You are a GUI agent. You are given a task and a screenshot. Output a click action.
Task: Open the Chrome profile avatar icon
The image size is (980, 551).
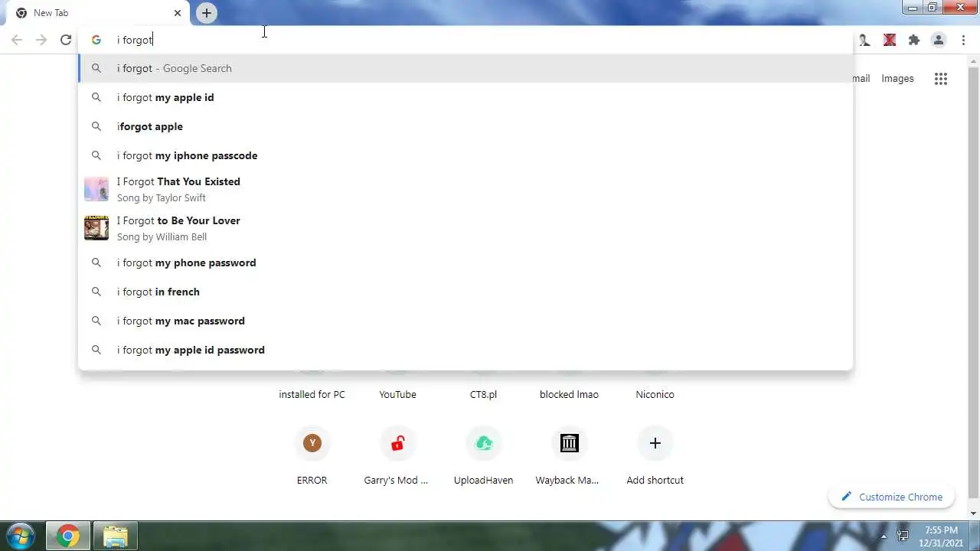(x=938, y=40)
